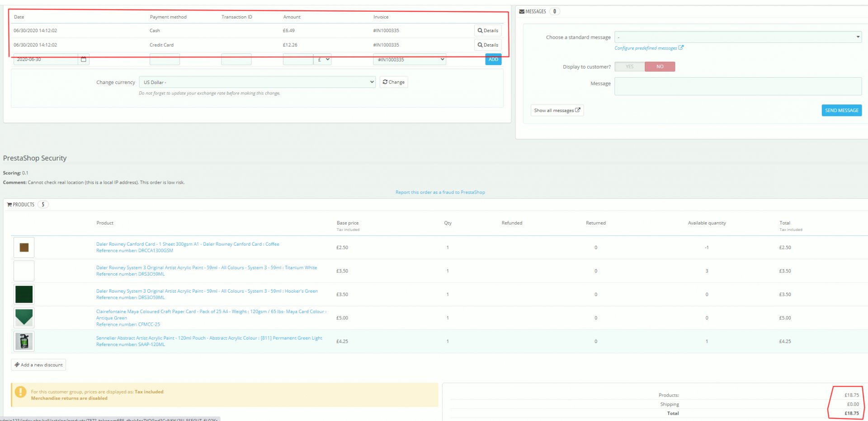Click the yellow warning exclamation icon
This screenshot has width=868, height=421.
[20, 392]
